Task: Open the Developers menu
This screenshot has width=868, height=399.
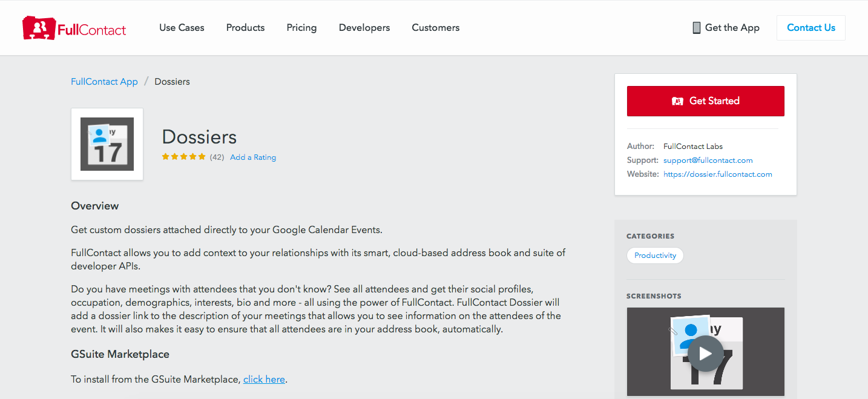Action: (364, 28)
